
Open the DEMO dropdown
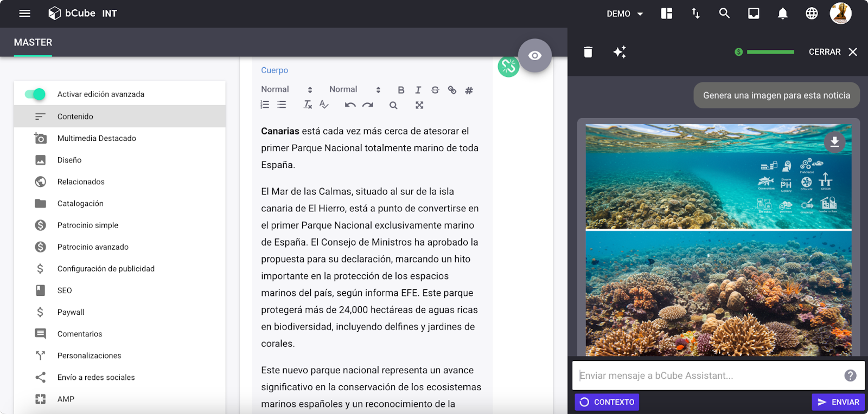[x=624, y=14]
